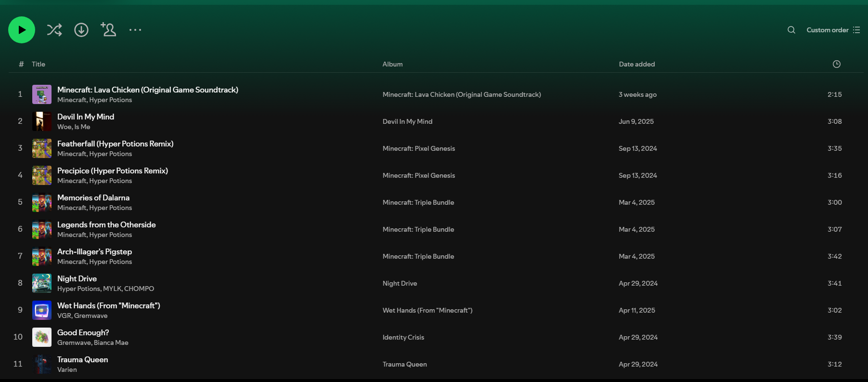Click the Arch-Illager's Pigstep cover art
This screenshot has height=382, width=868.
tap(42, 256)
